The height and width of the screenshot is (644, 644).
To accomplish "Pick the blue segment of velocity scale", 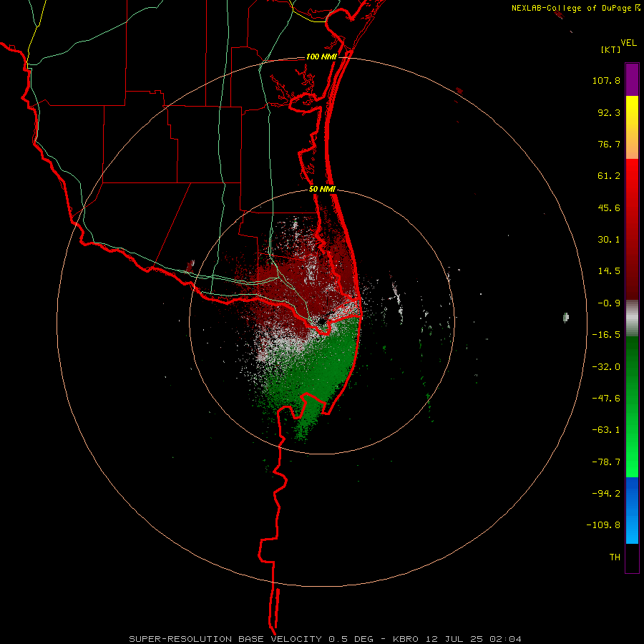I will (x=632, y=510).
